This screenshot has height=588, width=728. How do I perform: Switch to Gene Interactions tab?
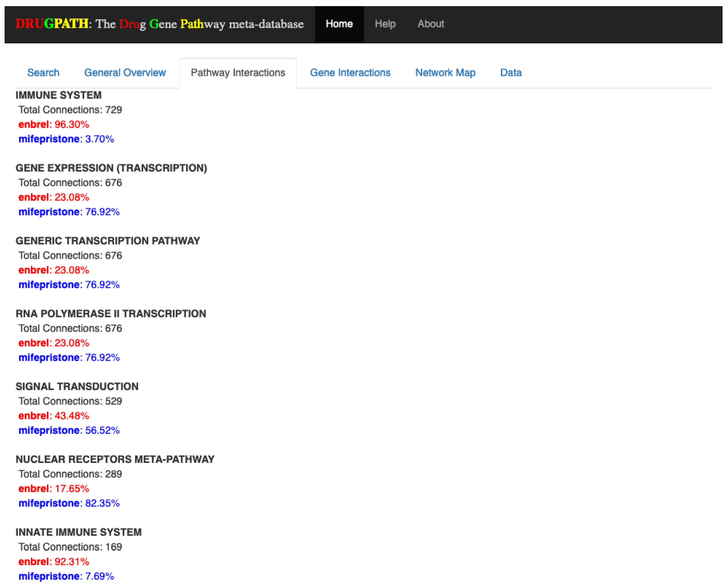(x=350, y=73)
